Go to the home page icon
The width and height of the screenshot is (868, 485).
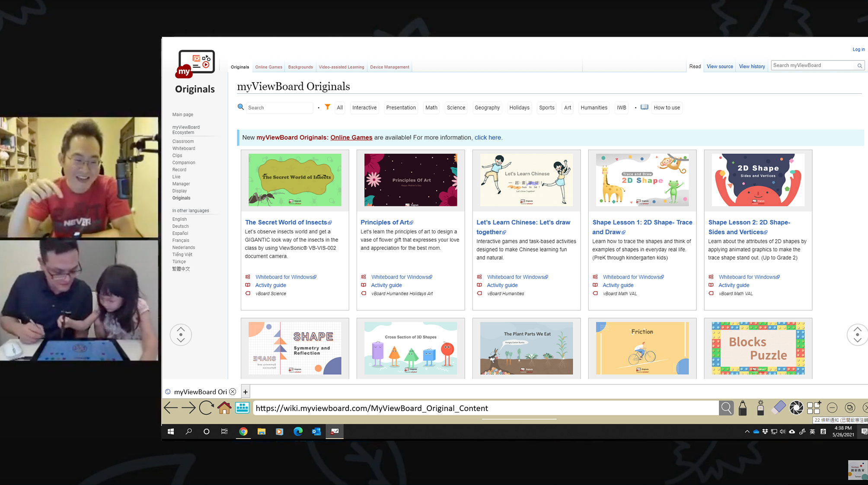click(224, 408)
